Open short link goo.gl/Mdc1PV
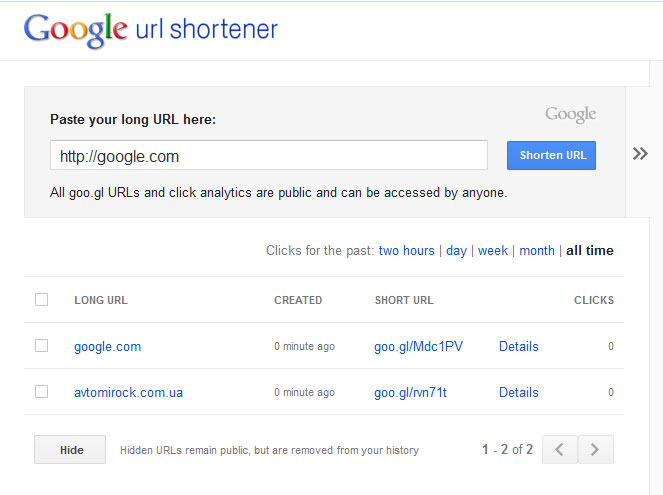 coord(419,347)
